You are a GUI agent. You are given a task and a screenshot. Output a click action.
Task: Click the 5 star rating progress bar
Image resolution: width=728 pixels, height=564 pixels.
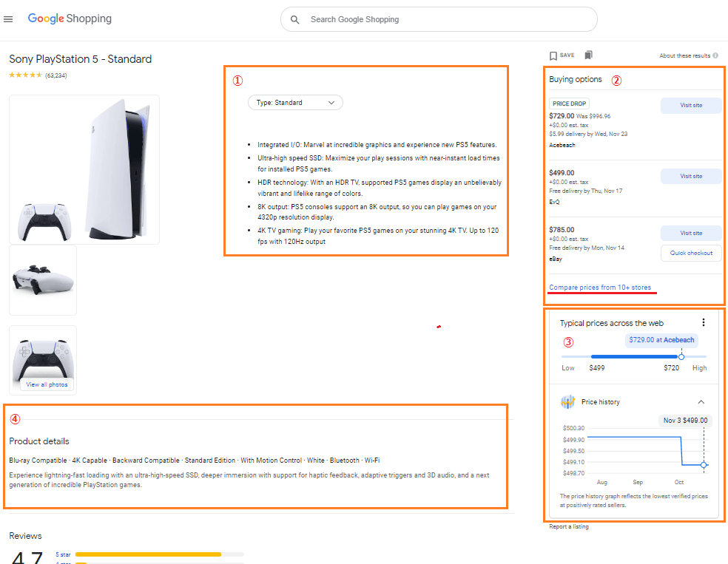pyautogui.click(x=159, y=554)
